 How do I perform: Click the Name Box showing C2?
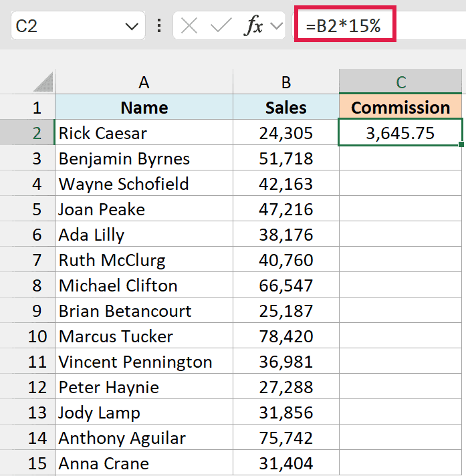(78, 25)
